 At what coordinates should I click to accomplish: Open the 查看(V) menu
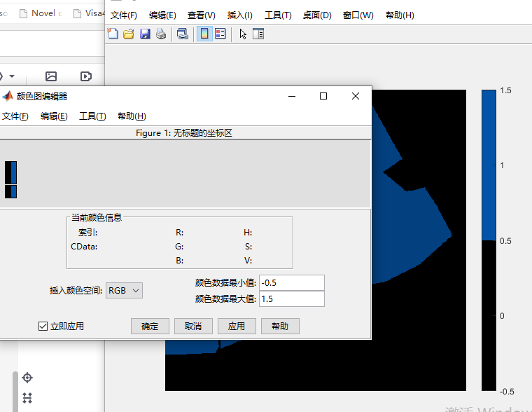tap(201, 15)
